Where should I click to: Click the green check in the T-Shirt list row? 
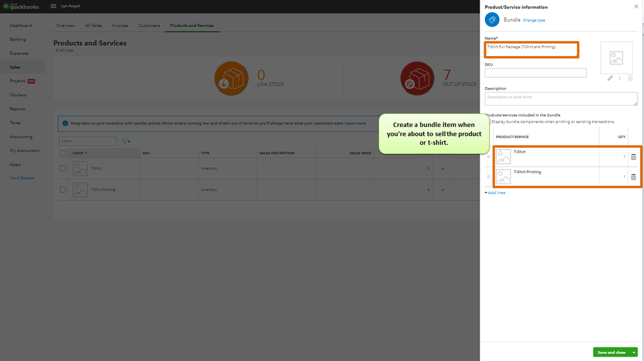click(443, 168)
